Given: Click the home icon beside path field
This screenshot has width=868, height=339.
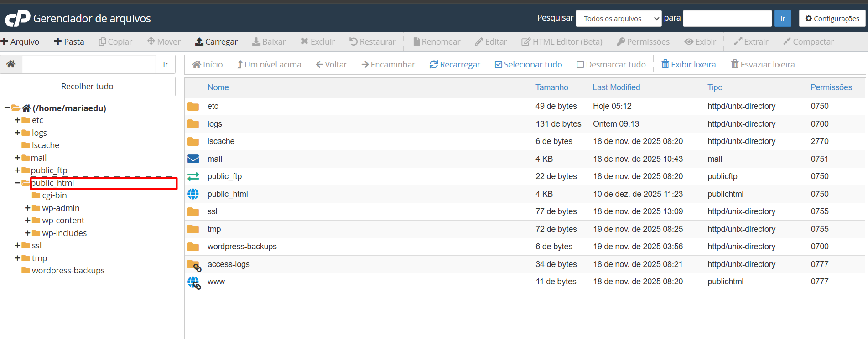Looking at the screenshot, I should pyautogui.click(x=11, y=64).
